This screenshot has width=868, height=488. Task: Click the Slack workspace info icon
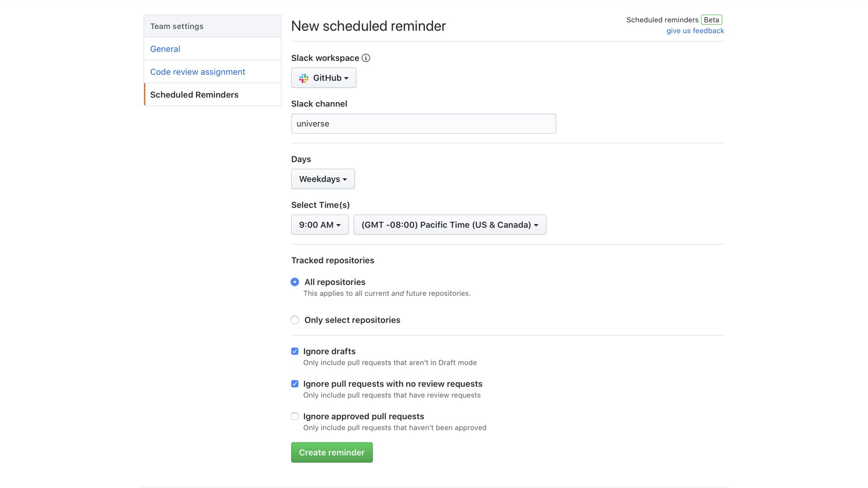[366, 58]
